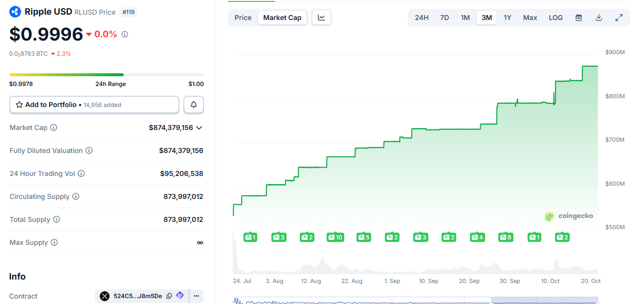Click the price alert bell icon
The image size is (644, 304).
click(x=194, y=105)
